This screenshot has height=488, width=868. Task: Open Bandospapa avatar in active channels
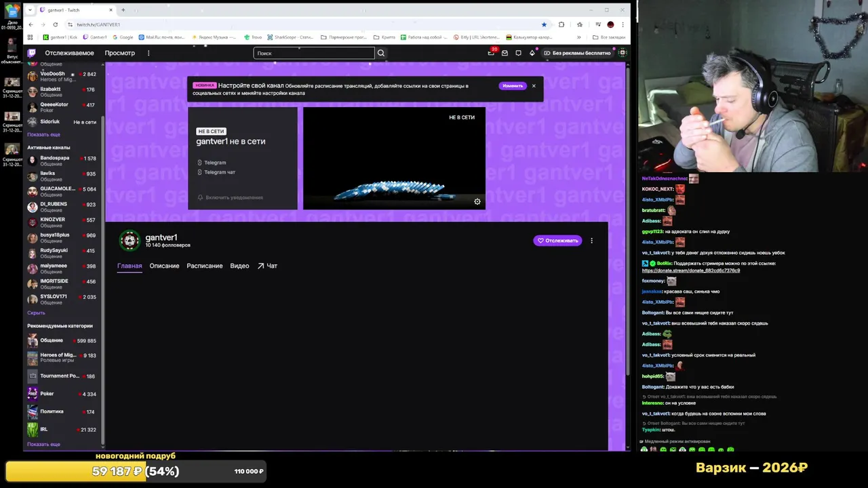(x=33, y=161)
